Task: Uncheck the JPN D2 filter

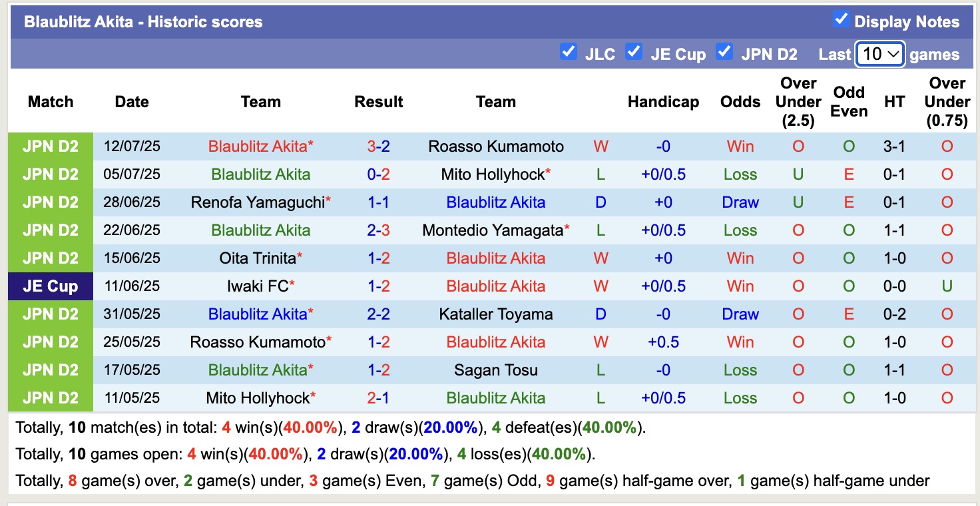Action: click(724, 51)
